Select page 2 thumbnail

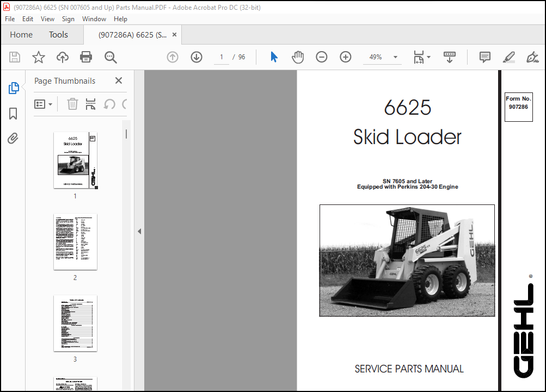pos(75,242)
